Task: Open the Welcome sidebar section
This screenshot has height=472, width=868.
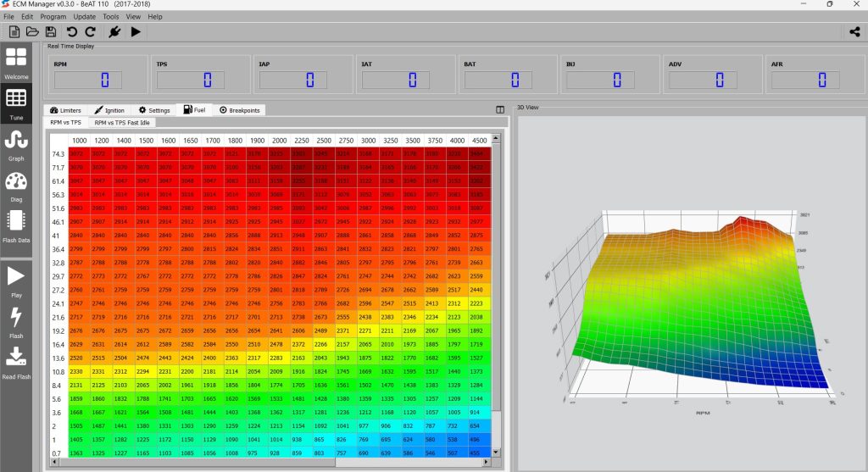Action: 16,63
